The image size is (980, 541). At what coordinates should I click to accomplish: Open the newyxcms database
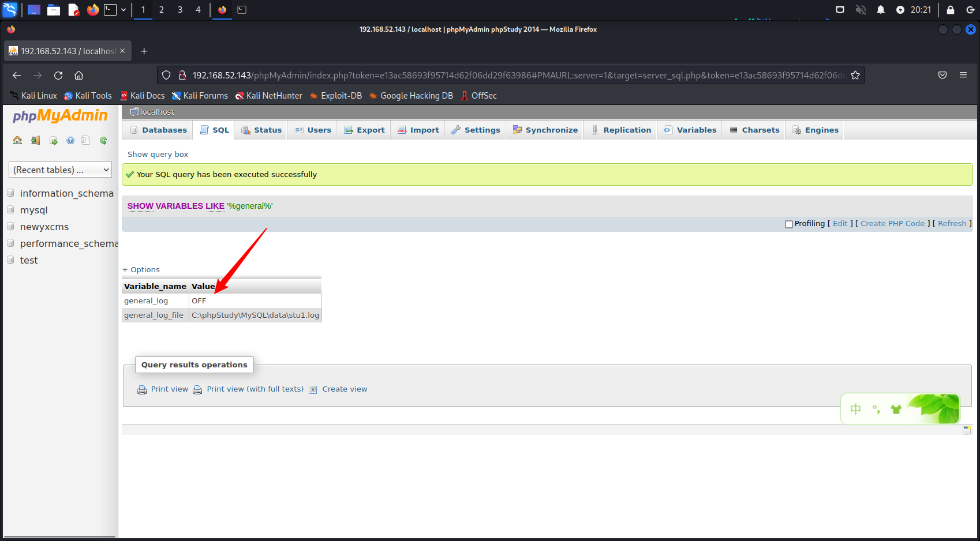pos(44,227)
